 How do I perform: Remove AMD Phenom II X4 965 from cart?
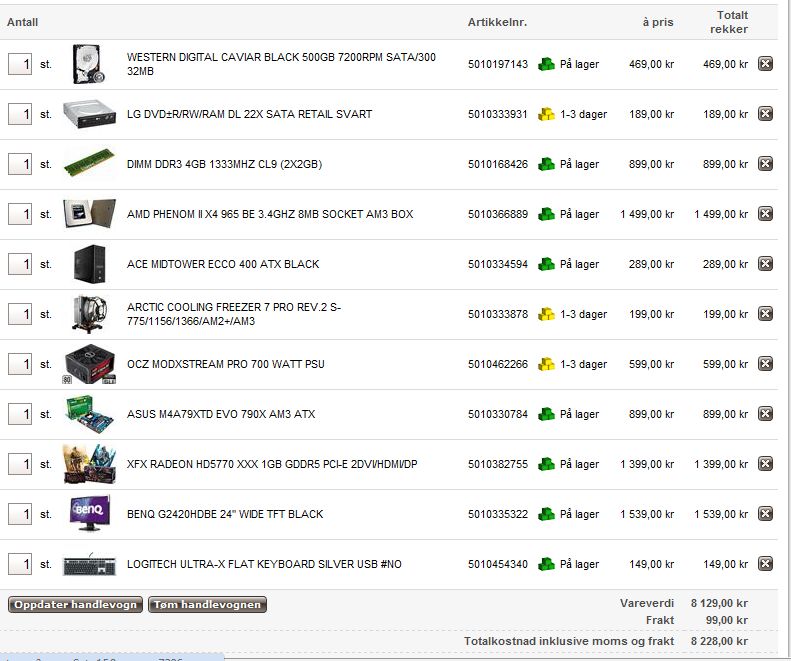coord(765,213)
